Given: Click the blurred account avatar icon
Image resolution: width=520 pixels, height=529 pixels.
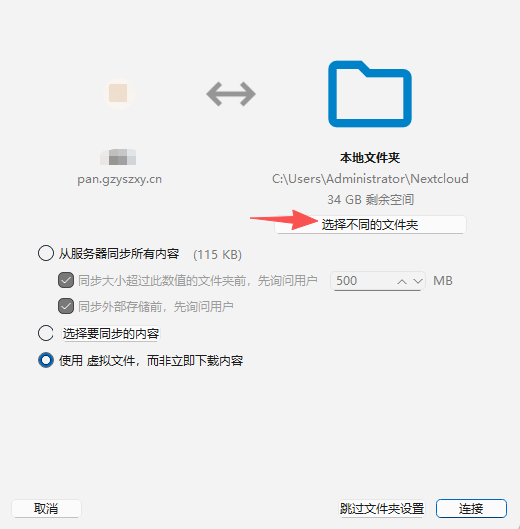Looking at the screenshot, I should [x=119, y=93].
